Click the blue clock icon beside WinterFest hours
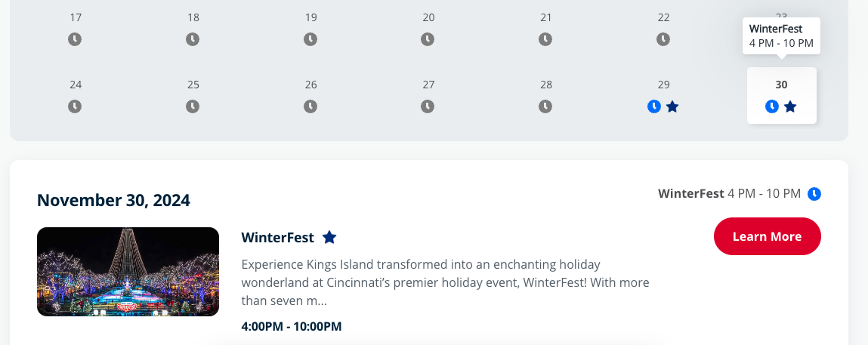This screenshot has height=345, width=868. click(814, 194)
